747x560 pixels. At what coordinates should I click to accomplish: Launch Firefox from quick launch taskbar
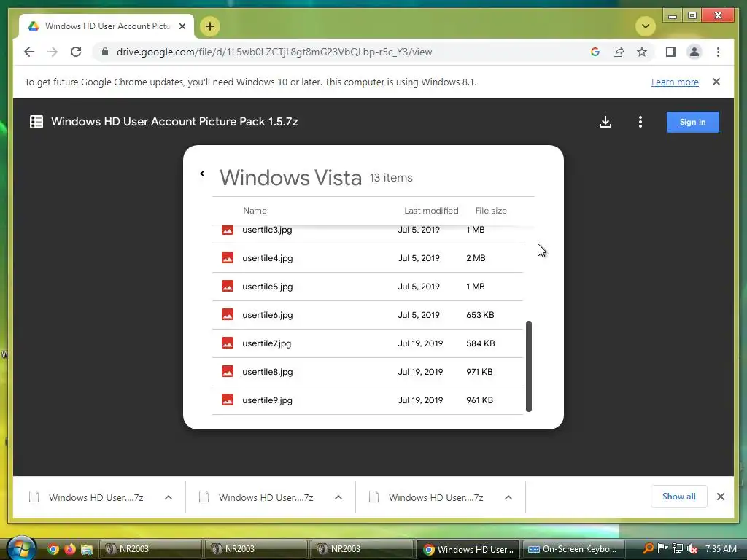tap(70, 549)
